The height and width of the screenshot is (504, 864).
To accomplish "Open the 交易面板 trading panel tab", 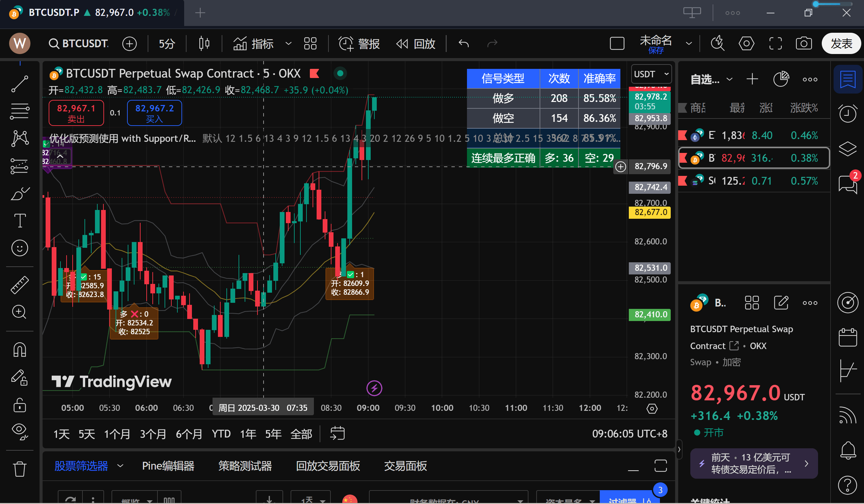I will 405,466.
